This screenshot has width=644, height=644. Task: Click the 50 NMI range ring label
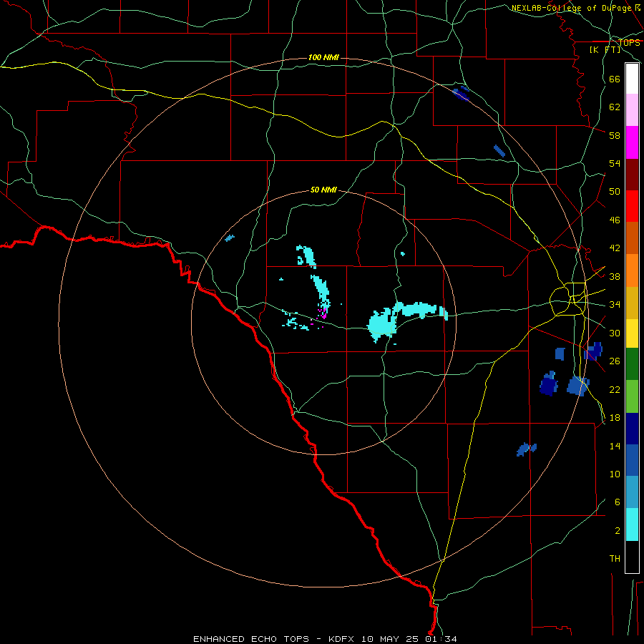point(323,190)
